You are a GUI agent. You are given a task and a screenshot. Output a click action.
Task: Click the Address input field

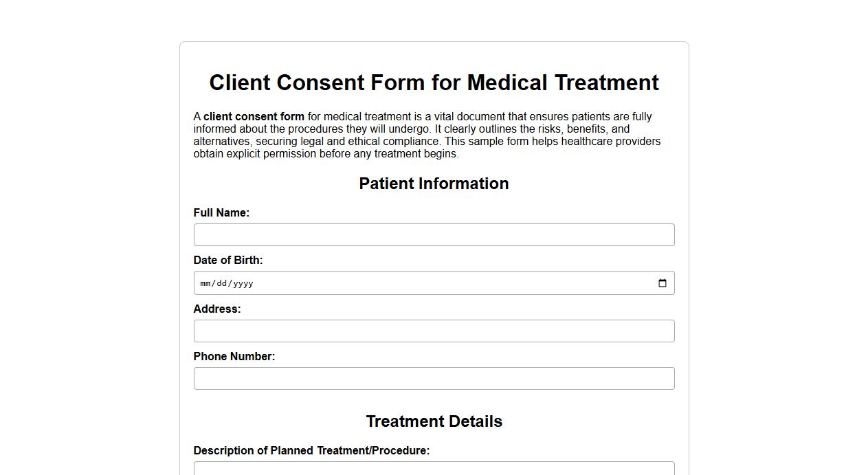tap(434, 331)
